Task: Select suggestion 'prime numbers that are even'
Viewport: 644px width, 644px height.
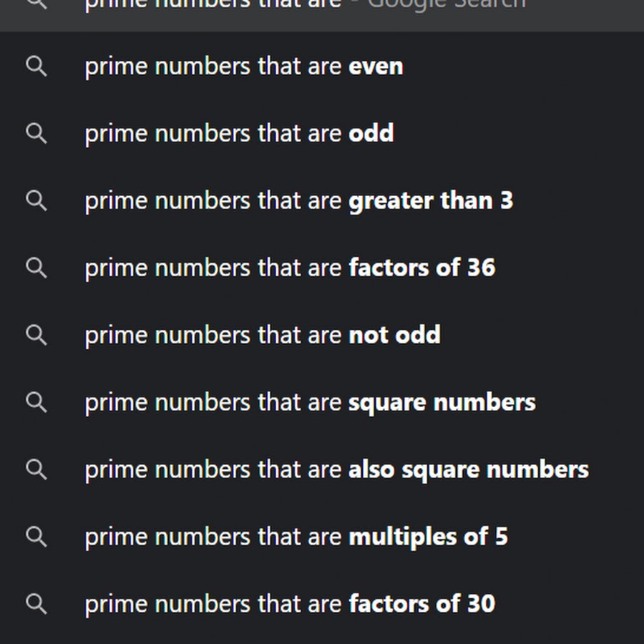Action: pos(322,67)
